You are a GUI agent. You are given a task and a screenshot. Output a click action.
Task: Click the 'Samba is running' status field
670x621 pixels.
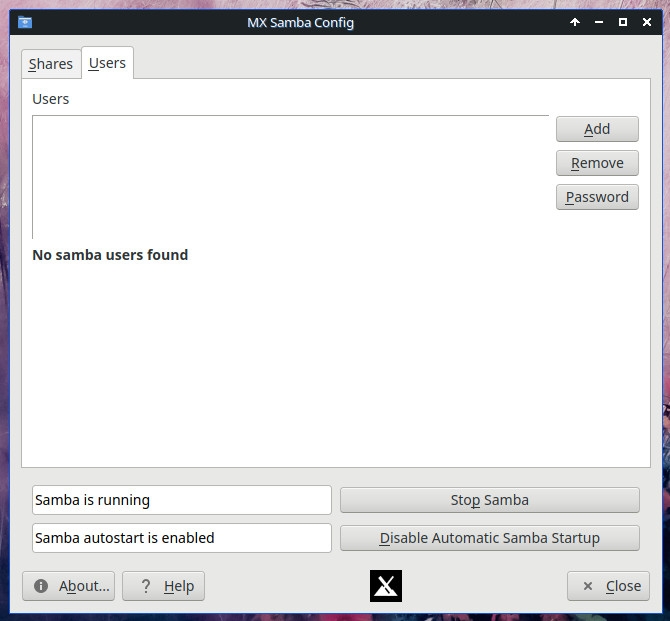182,500
